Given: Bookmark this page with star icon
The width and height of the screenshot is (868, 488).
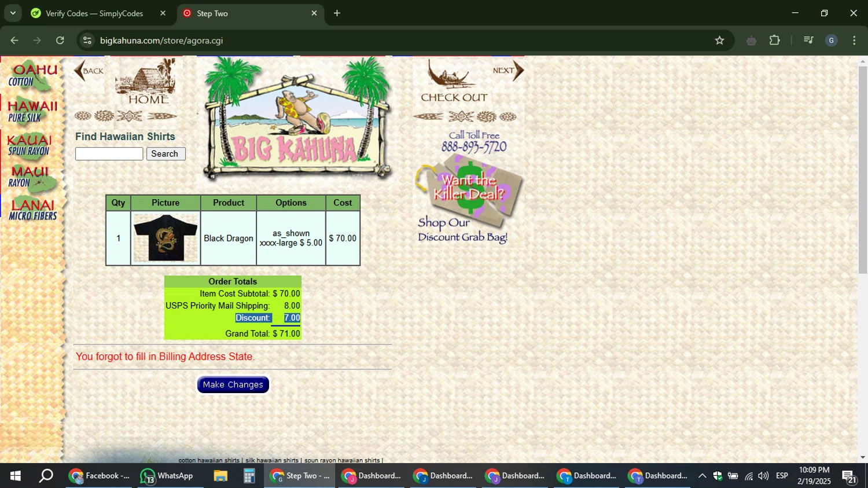Looking at the screenshot, I should pos(719,41).
